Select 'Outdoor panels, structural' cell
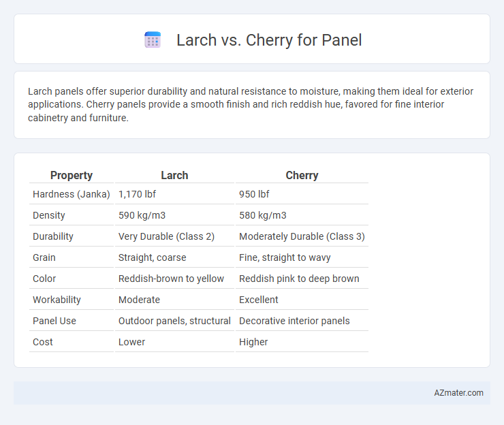Image resolution: width=504 pixels, height=425 pixels. 174,321
